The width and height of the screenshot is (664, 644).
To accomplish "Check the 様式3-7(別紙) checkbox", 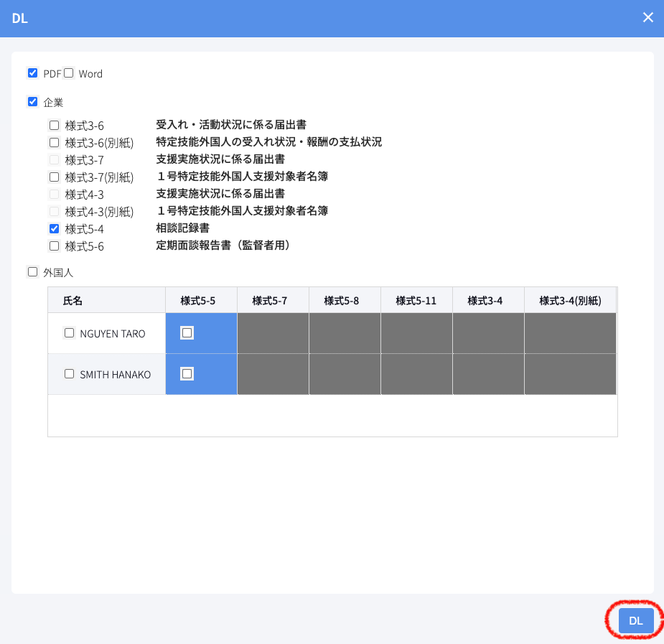I will [54, 177].
